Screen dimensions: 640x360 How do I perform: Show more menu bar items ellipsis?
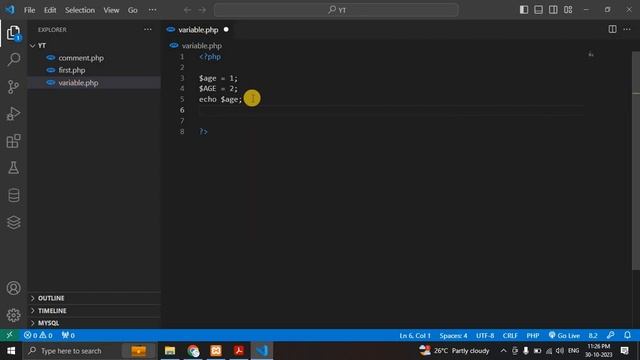point(152,10)
